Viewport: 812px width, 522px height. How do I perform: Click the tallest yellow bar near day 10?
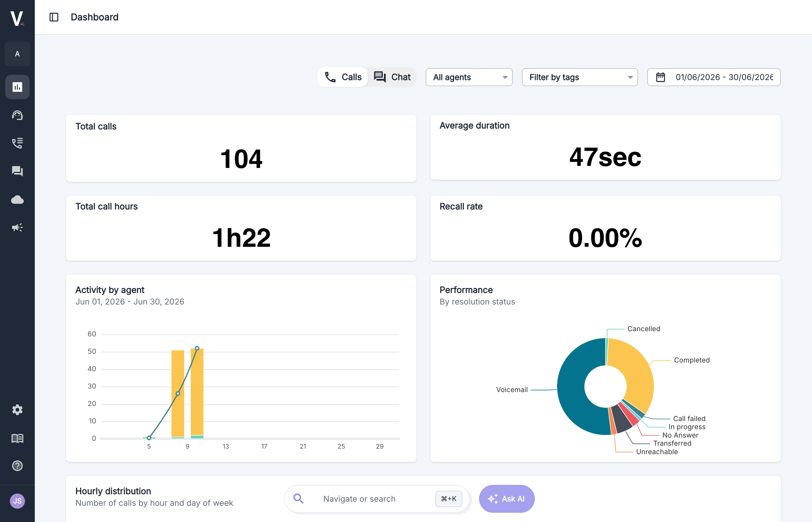[197, 392]
